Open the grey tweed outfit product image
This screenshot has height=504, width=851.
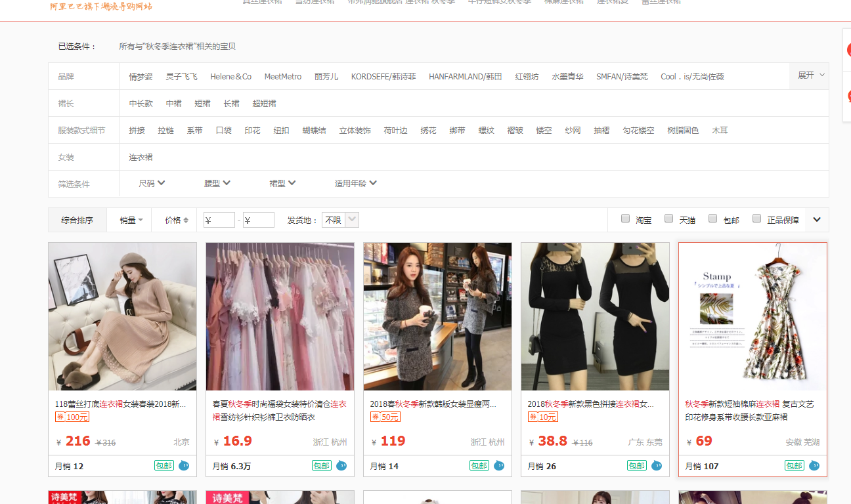[x=438, y=317]
